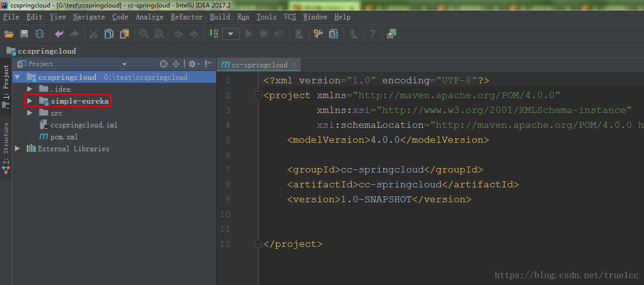644x285 pixels.
Task: Click the download-style icon left of Help
Action: click(x=353, y=34)
